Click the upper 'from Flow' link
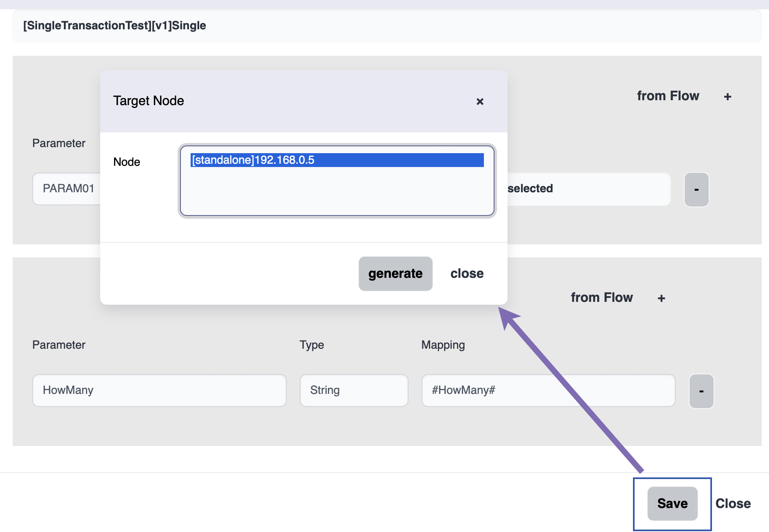The image size is (769, 532). tap(668, 96)
